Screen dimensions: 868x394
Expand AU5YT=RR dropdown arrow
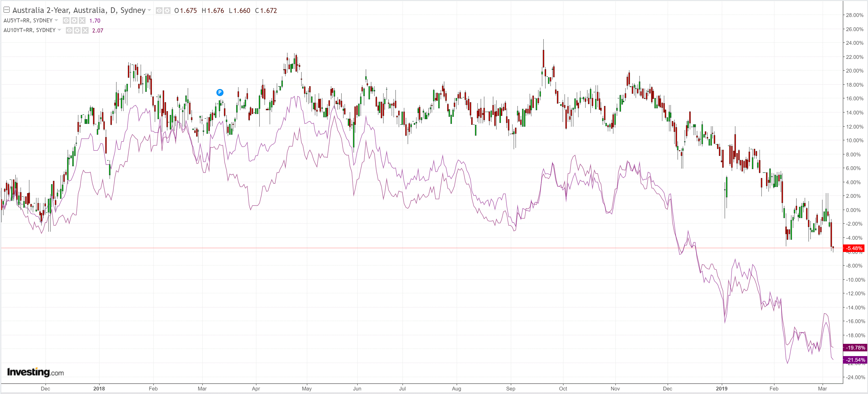pos(56,20)
